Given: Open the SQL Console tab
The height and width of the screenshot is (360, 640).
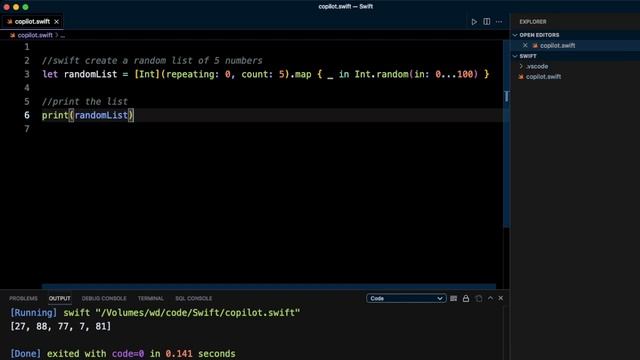Looking at the screenshot, I should click(x=193, y=298).
